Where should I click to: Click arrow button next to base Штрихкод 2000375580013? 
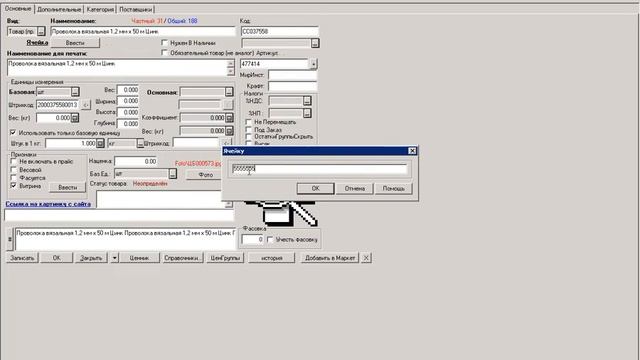(85, 105)
